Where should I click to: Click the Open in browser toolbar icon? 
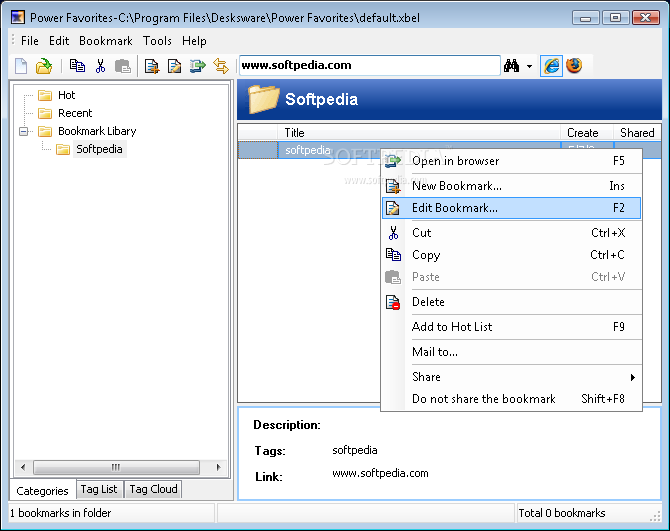[197, 66]
